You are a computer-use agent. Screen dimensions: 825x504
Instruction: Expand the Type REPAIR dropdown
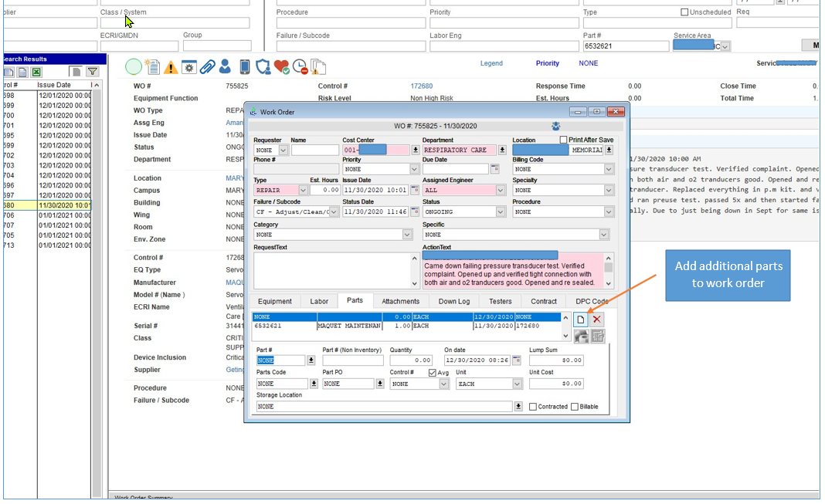pyautogui.click(x=303, y=190)
